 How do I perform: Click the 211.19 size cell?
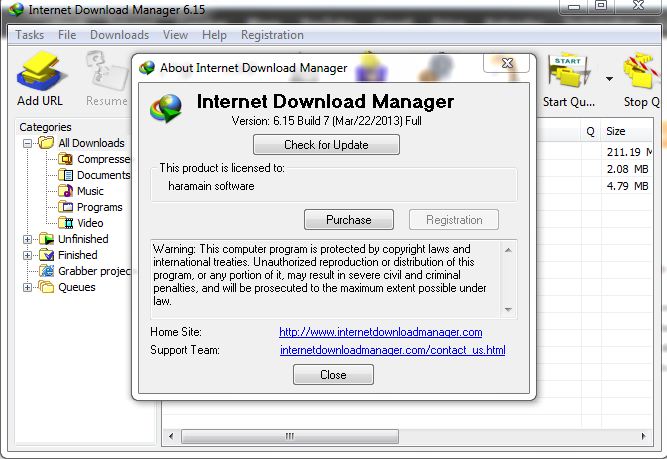click(x=629, y=152)
